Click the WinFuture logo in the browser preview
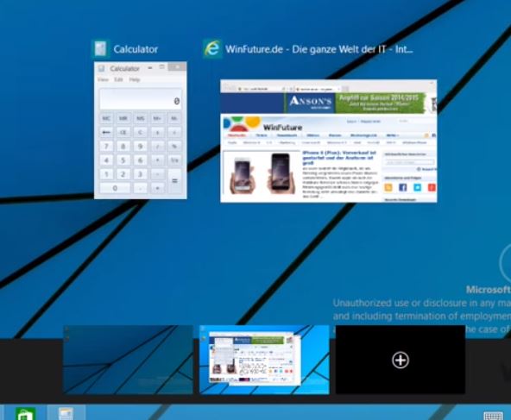Screen dimensions: 511x420 click(x=262, y=124)
